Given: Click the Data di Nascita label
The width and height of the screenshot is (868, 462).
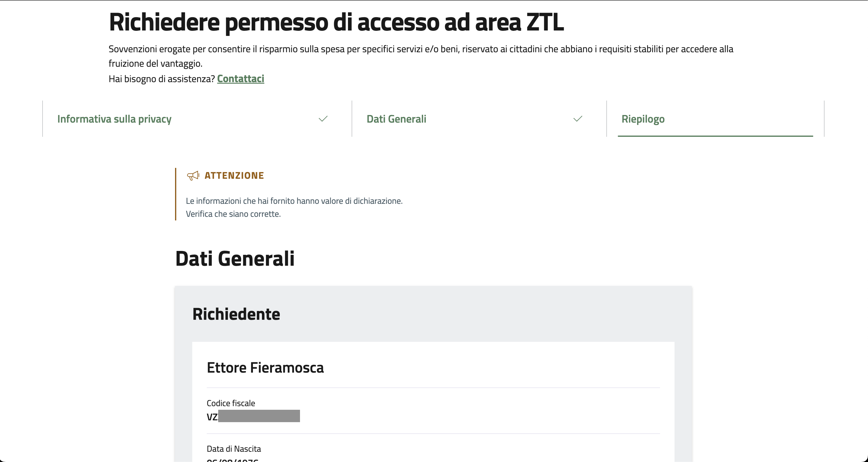Looking at the screenshot, I should pyautogui.click(x=234, y=449).
